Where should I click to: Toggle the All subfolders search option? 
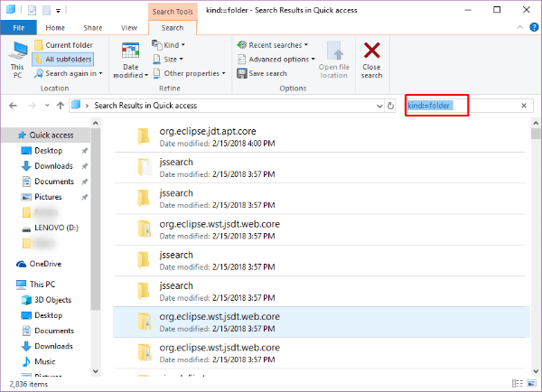[63, 59]
